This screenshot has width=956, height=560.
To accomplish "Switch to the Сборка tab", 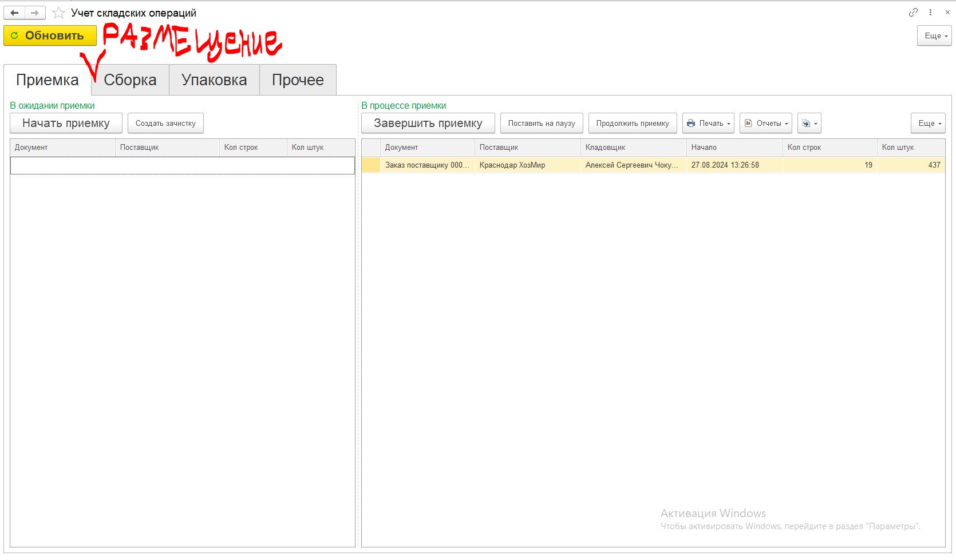I will coord(130,80).
